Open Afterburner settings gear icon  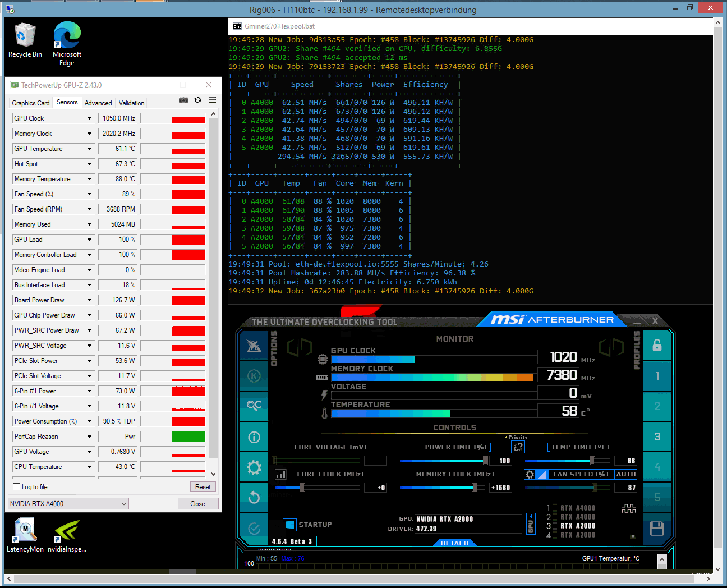tap(254, 467)
